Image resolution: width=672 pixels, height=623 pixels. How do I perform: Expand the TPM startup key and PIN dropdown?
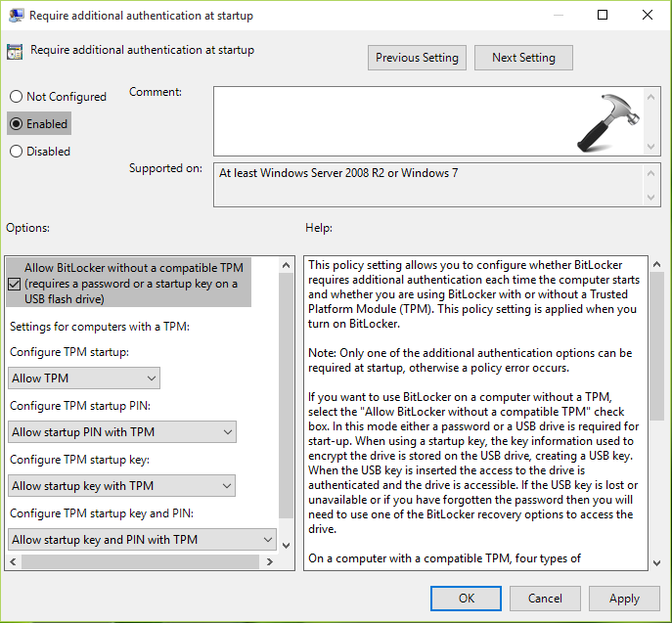[x=143, y=540]
